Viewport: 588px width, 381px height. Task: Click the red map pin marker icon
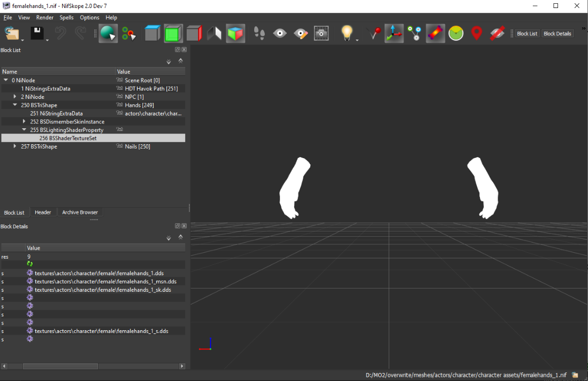pyautogui.click(x=476, y=34)
